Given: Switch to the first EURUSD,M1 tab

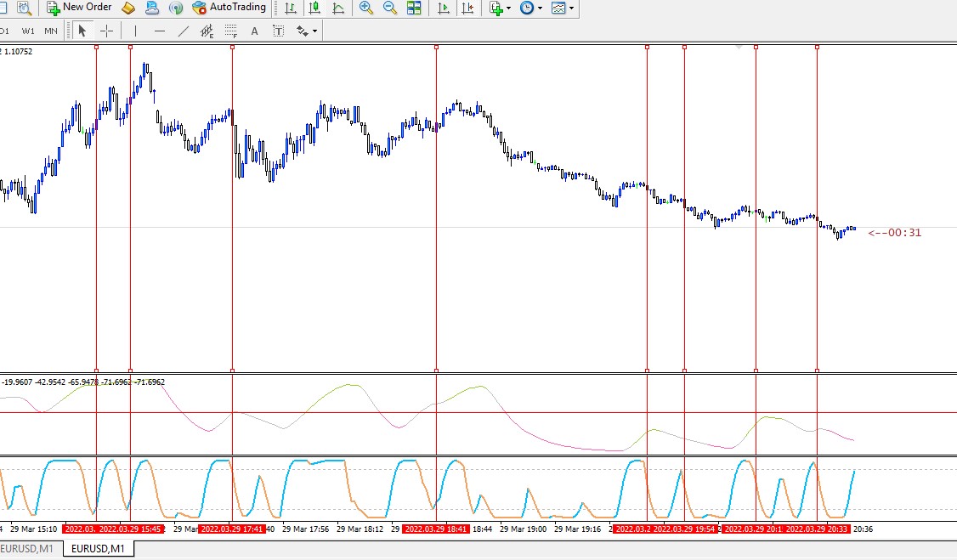Looking at the screenshot, I should (27, 548).
